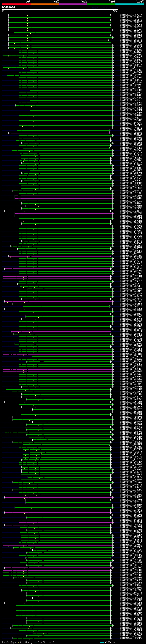
Task: Open hit UniRef100_P07369
Action: tap(131, 72)
